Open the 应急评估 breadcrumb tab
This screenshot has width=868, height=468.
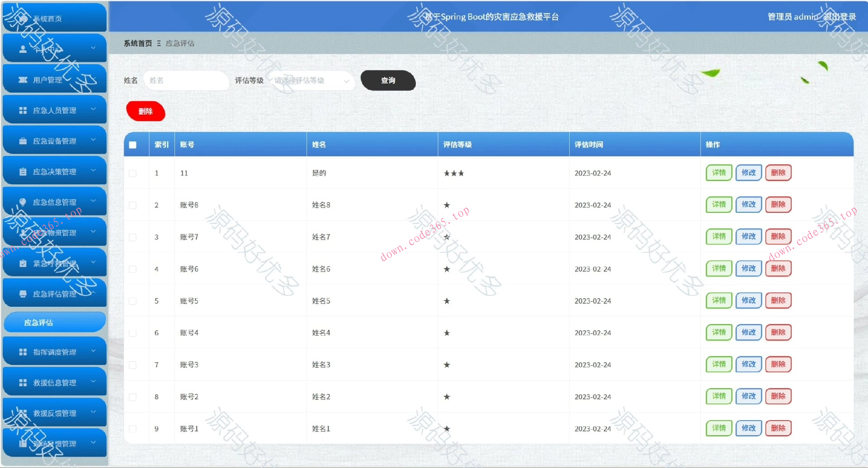click(x=180, y=43)
